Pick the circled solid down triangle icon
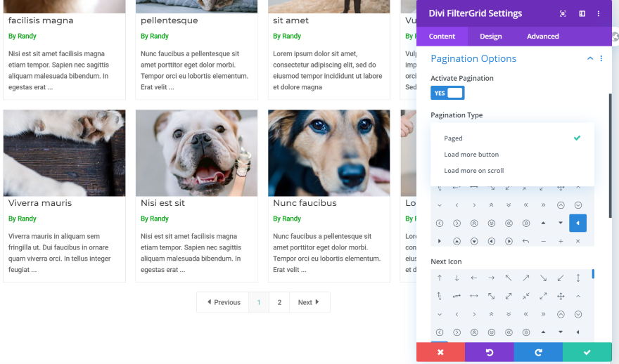The image size is (619, 364). pyautogui.click(x=474, y=241)
